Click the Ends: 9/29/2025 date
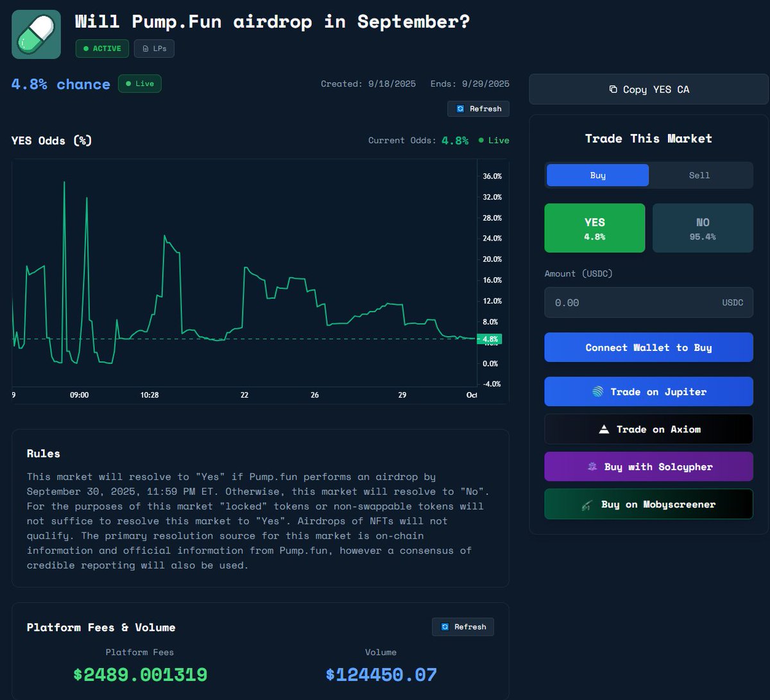 (470, 83)
